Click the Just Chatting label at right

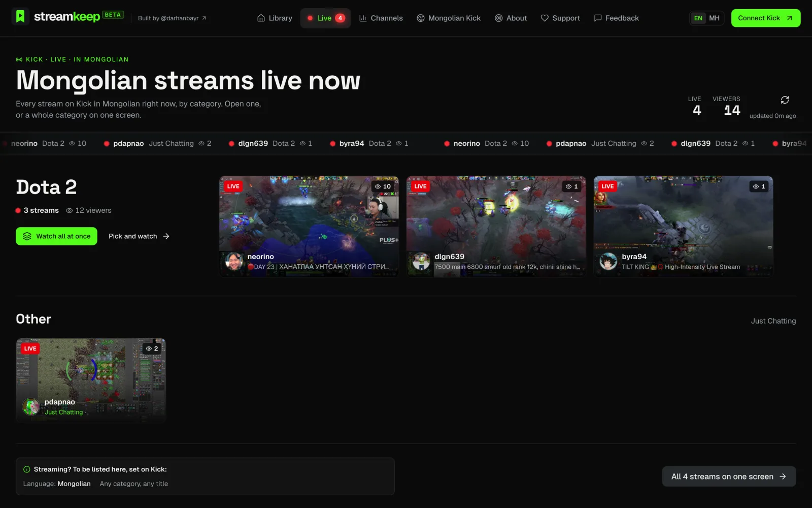773,321
